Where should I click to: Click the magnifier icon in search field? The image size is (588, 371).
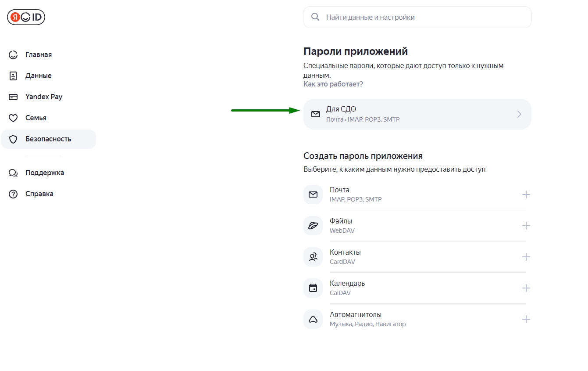pyautogui.click(x=315, y=17)
